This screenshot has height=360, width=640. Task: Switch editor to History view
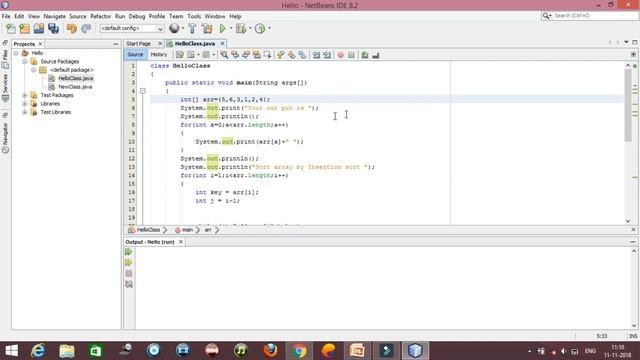tap(159, 55)
